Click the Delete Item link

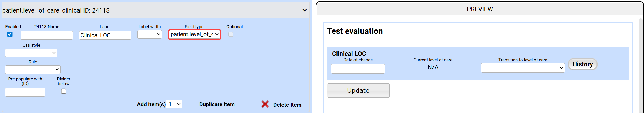pos(287,105)
